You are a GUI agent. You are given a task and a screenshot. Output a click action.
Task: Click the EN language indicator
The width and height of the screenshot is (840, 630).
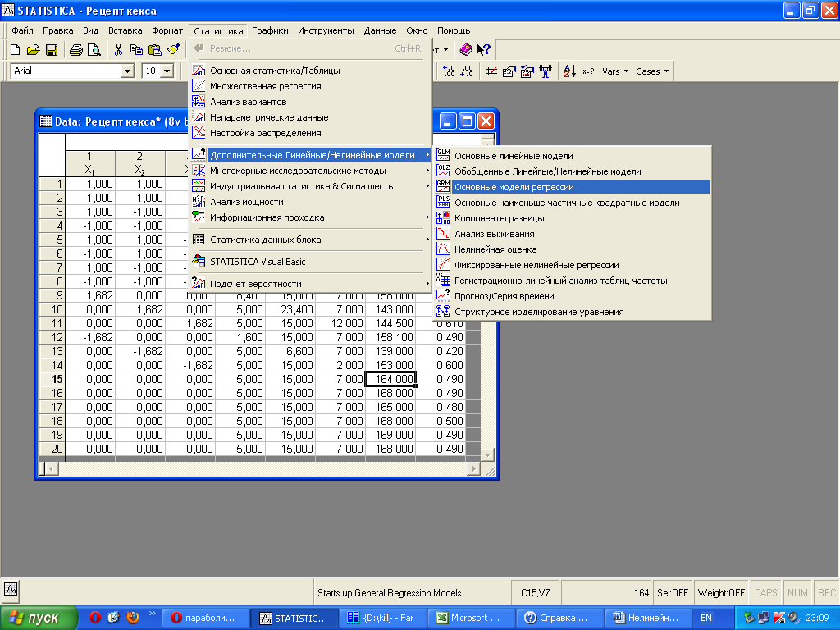(706, 618)
